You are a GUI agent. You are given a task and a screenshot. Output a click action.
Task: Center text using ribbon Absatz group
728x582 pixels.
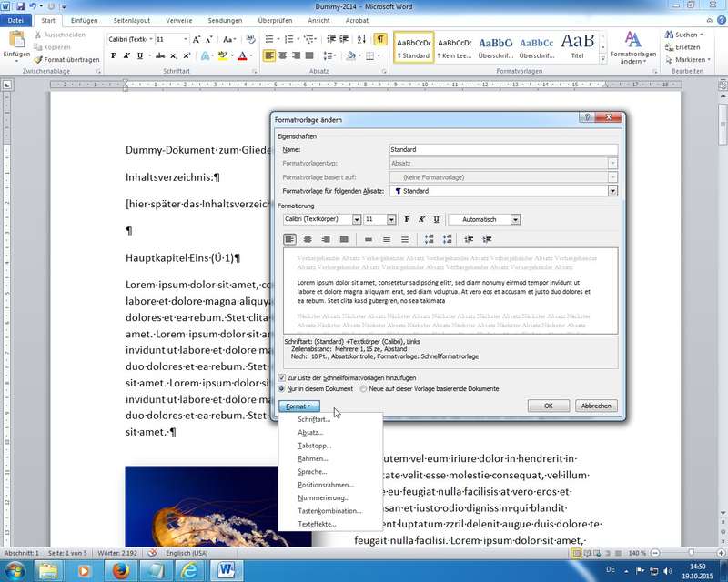(x=282, y=55)
